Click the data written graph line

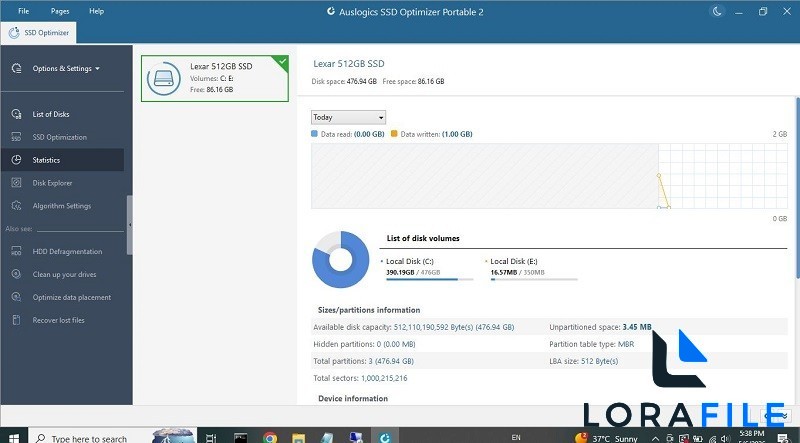coord(664,191)
